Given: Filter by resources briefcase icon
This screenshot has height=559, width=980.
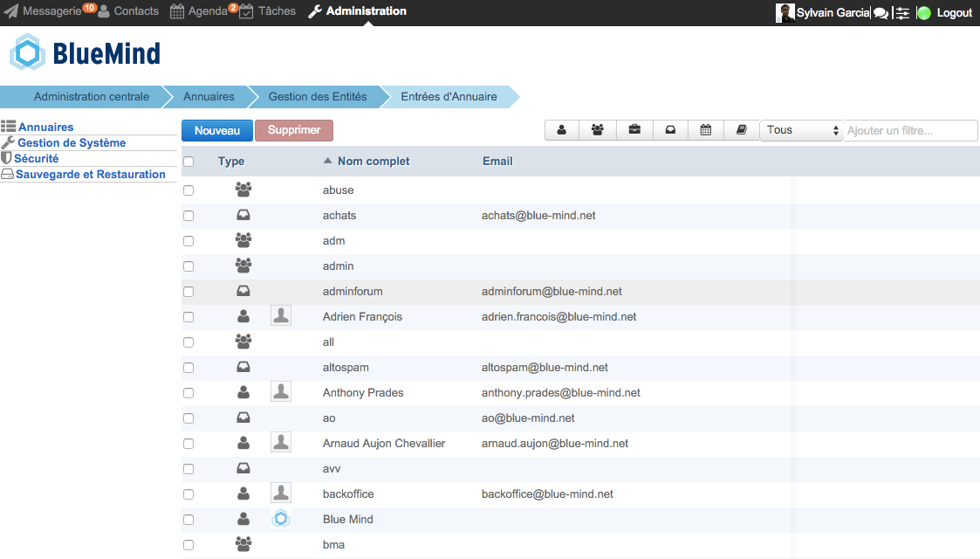Looking at the screenshot, I should (634, 130).
